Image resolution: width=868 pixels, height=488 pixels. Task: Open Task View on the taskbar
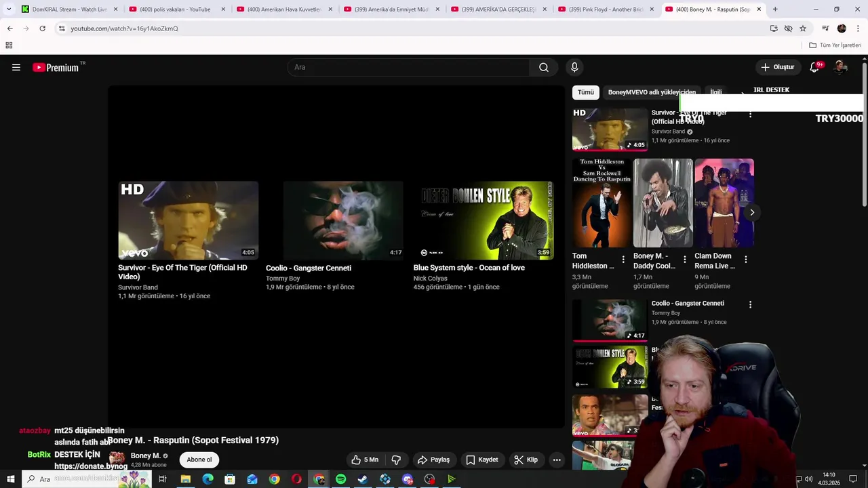click(x=163, y=479)
